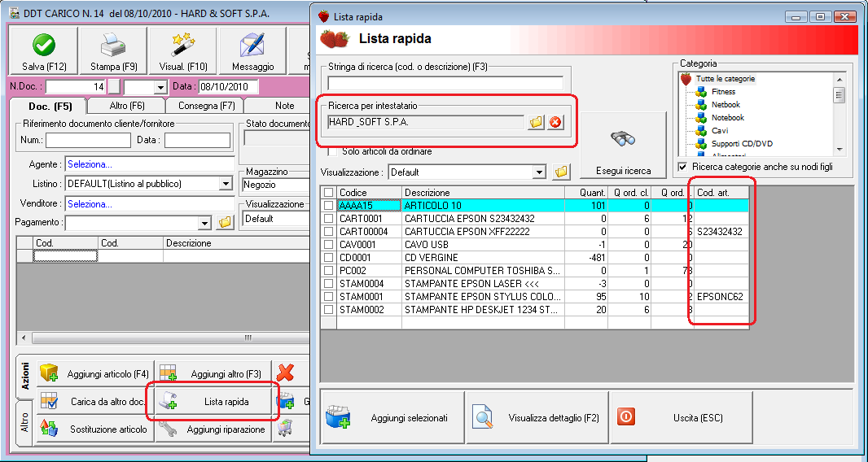The height and width of the screenshot is (462, 868).
Task: Click binoculars Esegui ricerca button
Action: (x=624, y=145)
